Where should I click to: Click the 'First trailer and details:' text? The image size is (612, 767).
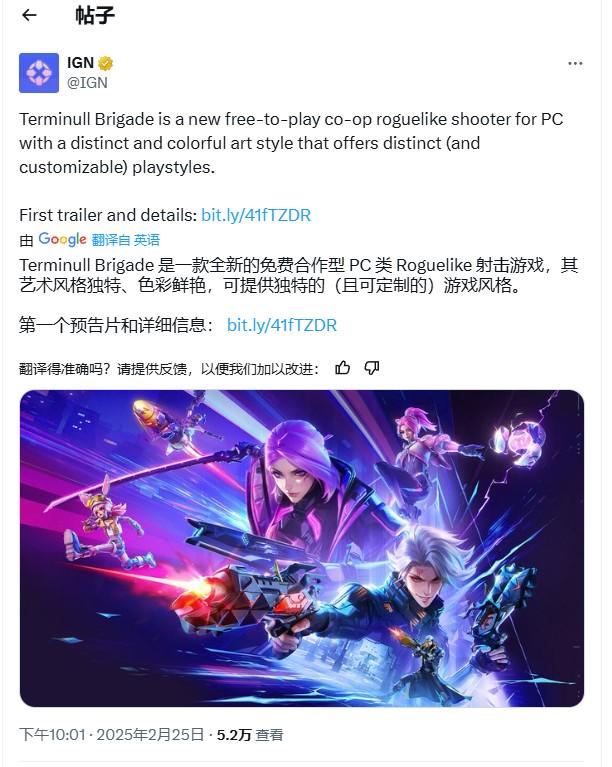pos(108,215)
